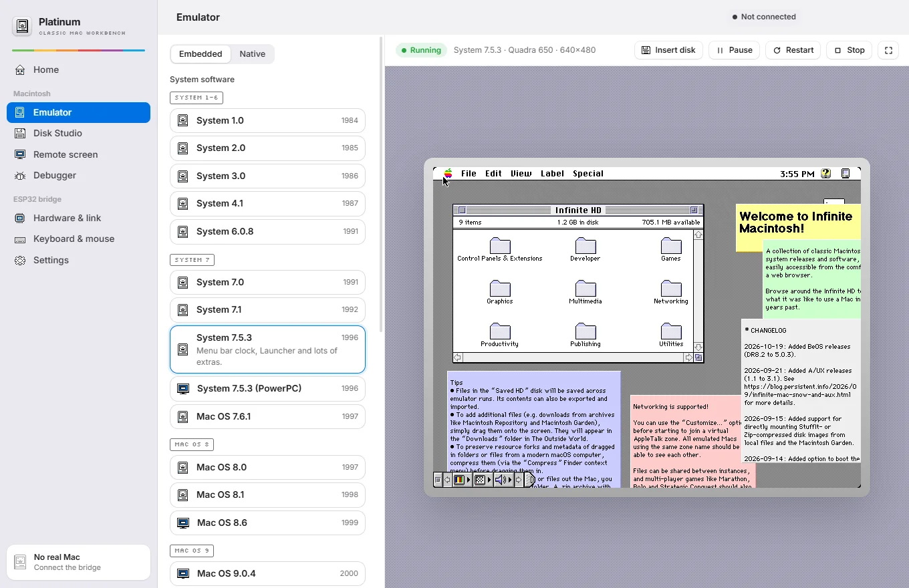Click Infinite HD window's scroll down arrow
The width and height of the screenshot is (909, 588).
(698, 347)
